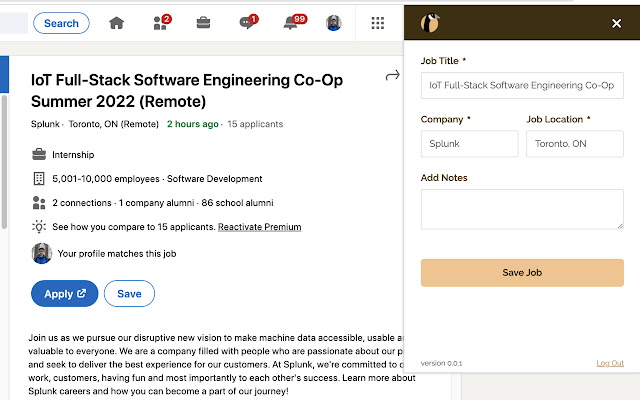Open My Network icon with 2 notifications
The width and height of the screenshot is (640, 400).
pyautogui.click(x=160, y=23)
